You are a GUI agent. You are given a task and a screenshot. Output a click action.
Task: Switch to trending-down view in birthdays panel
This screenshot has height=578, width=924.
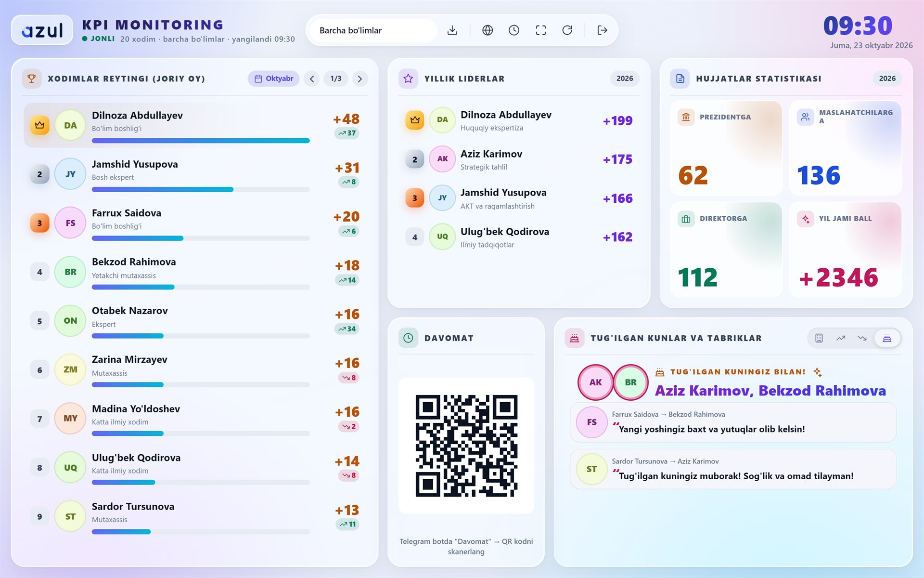(x=862, y=338)
